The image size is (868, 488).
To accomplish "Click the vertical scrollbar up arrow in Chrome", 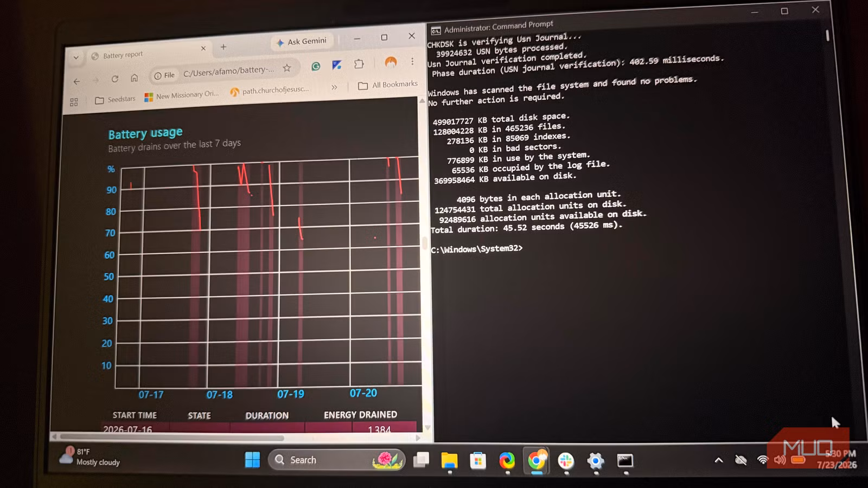I will 422,101.
